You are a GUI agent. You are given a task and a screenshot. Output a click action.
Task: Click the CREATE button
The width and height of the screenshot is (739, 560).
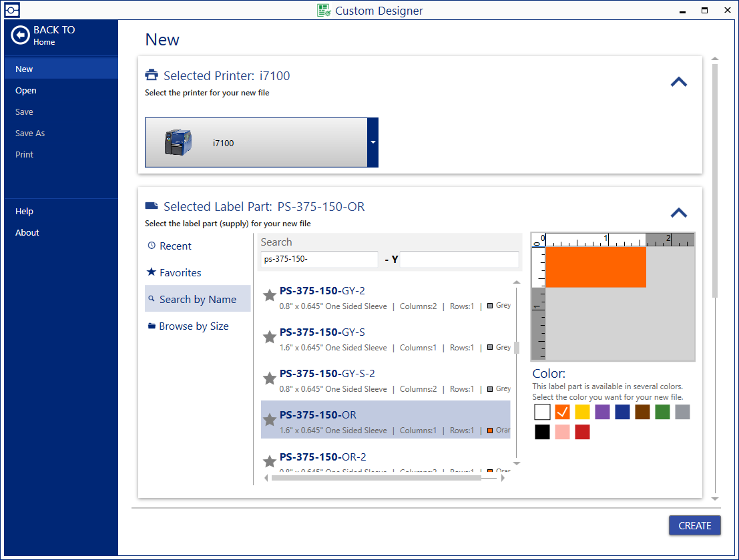click(x=695, y=525)
